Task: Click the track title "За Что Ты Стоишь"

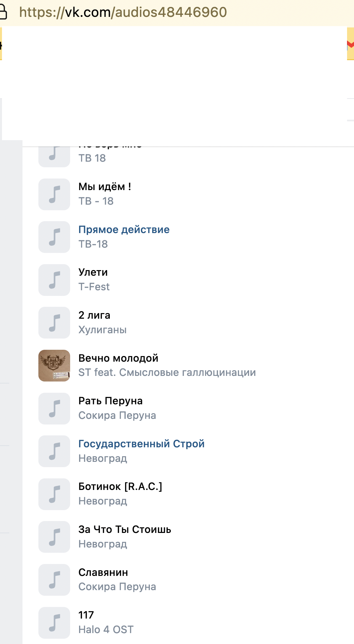Action: pos(125,529)
